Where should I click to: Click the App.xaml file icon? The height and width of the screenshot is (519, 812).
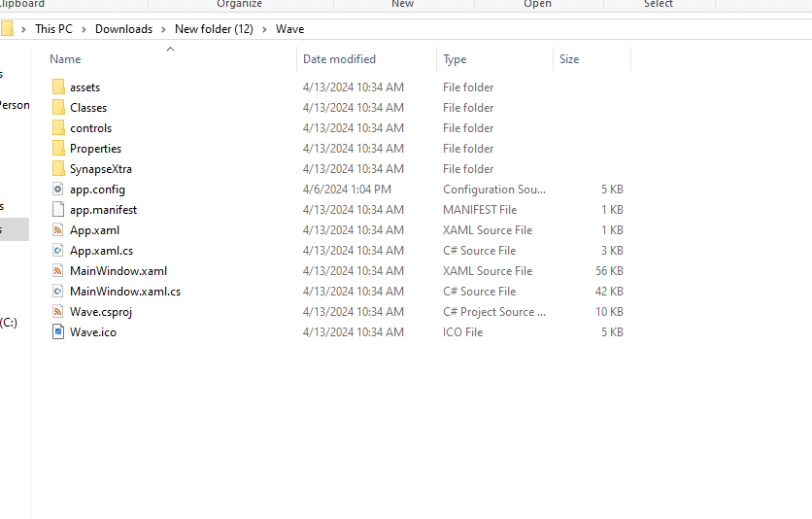(x=58, y=230)
